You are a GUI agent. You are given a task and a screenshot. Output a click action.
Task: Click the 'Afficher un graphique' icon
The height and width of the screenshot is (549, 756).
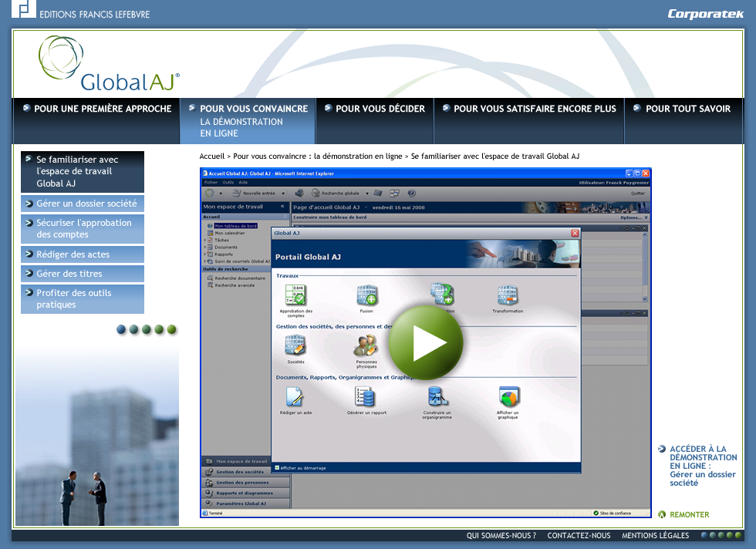click(x=508, y=402)
